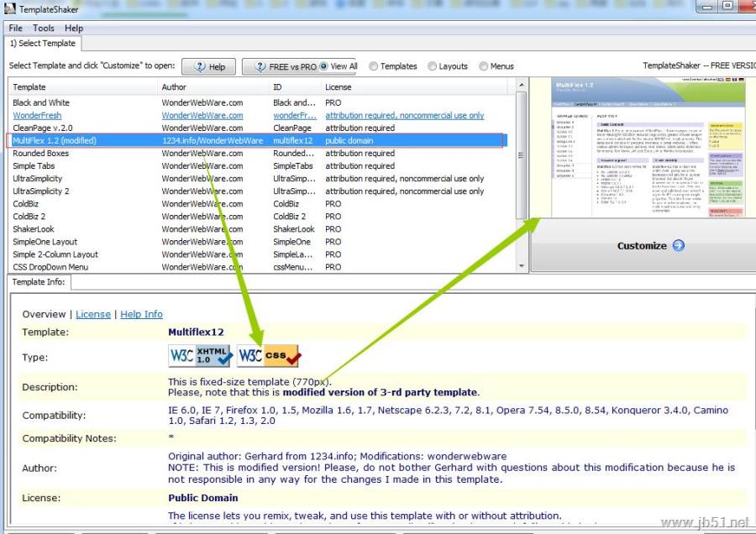Viewport: 756px width, 534px height.
Task: Select the UltraSimplicity 2 template row
Action: tap(258, 191)
